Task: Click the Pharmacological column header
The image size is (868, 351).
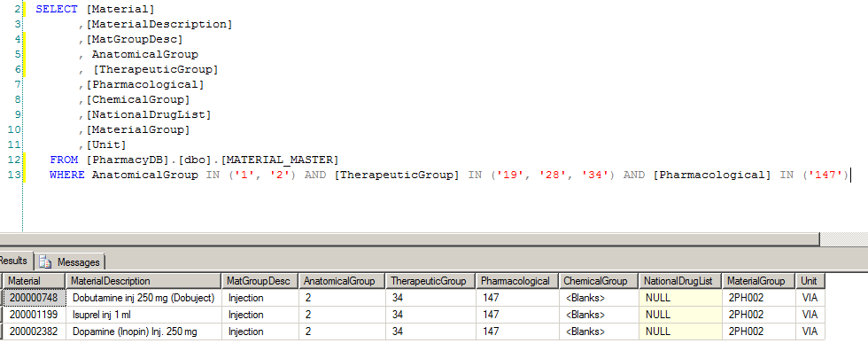Action: pyautogui.click(x=517, y=281)
